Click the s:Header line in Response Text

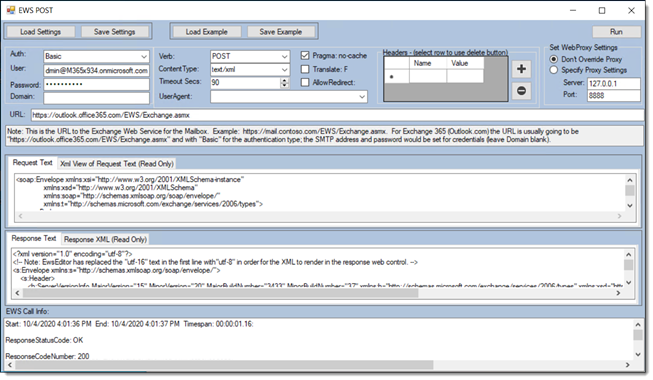pyautogui.click(x=37, y=278)
